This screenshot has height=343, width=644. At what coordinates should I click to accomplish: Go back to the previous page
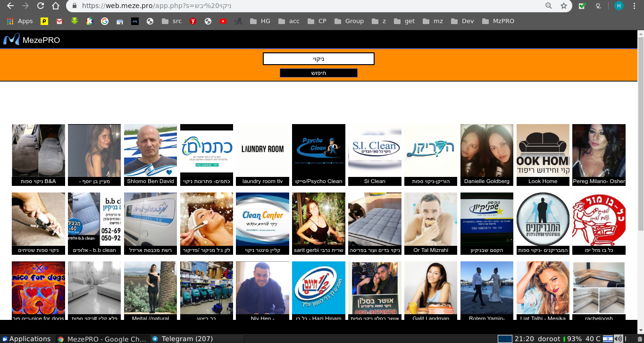point(10,6)
